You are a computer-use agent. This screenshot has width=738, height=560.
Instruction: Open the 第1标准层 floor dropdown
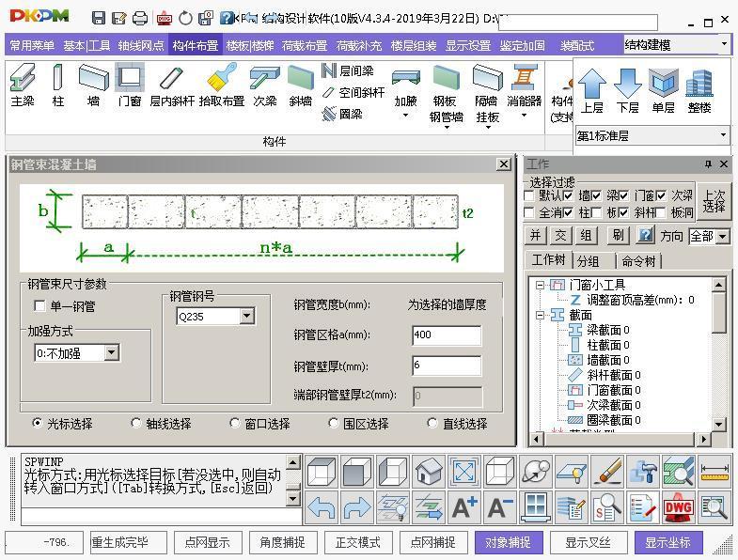click(x=723, y=136)
